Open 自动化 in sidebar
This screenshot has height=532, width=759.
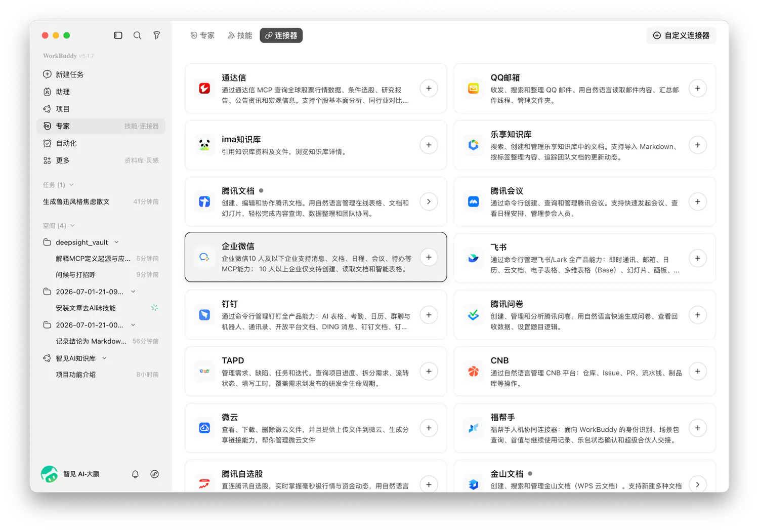click(101, 143)
